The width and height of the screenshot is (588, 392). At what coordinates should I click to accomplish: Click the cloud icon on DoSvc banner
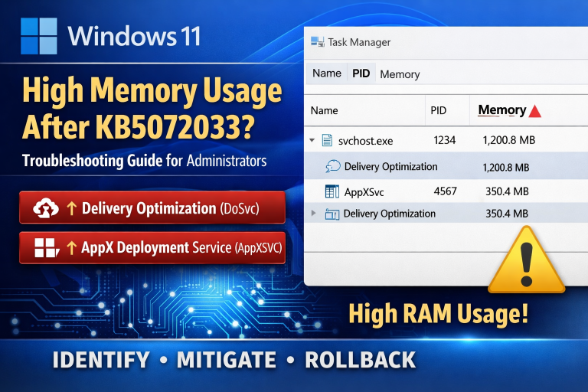[46, 208]
